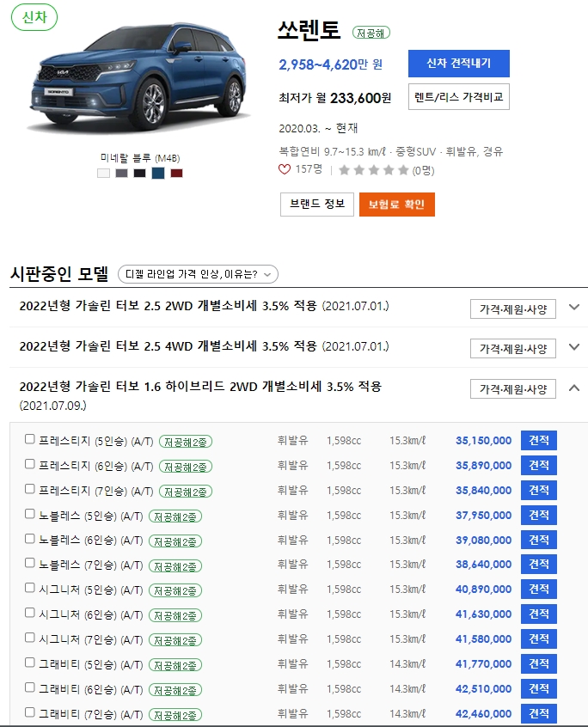Open 가격·제원·사양 for 터보 2.5 4WD

[513, 349]
